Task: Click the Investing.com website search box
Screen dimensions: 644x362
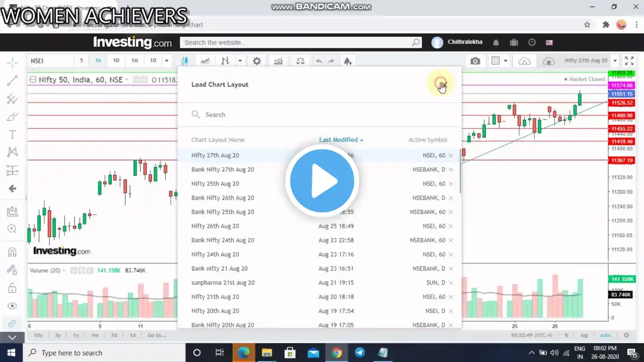Action: [x=301, y=43]
